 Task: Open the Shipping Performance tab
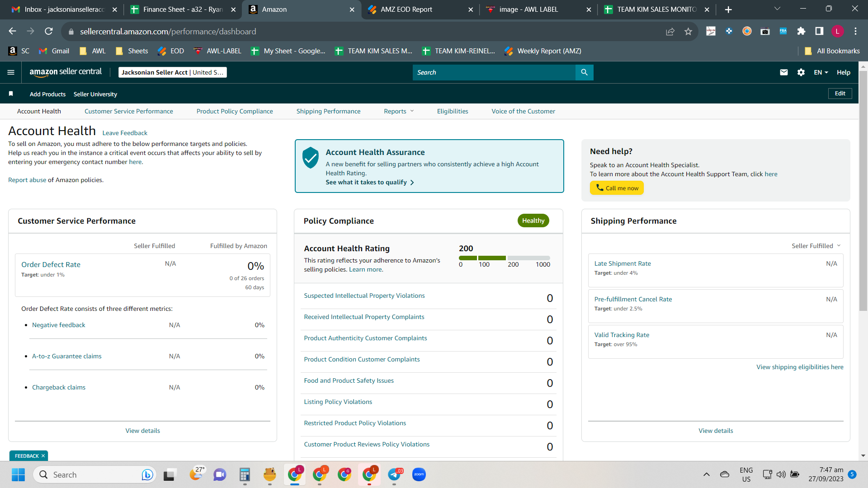pos(329,111)
